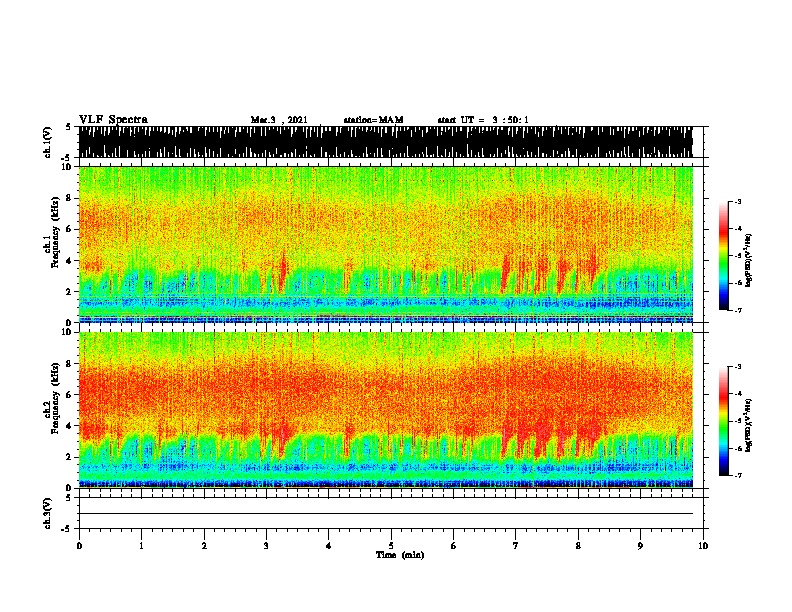The height and width of the screenshot is (612, 792).
Task: Click time axis tick label "2"
Action: pyautogui.click(x=204, y=546)
